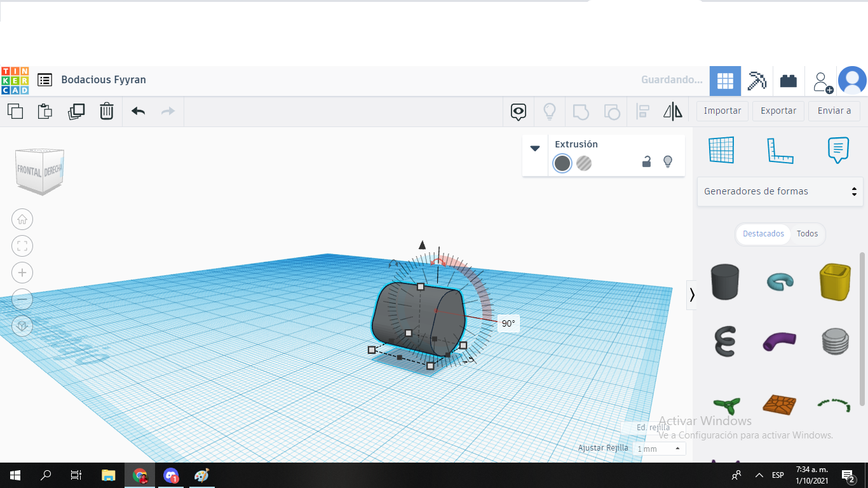Toggle the shape lock
This screenshot has height=488, width=868.
(646, 162)
